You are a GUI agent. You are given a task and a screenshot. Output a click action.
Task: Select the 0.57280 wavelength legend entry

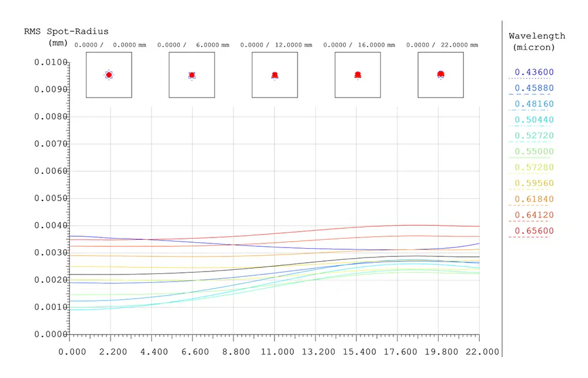[x=534, y=168]
